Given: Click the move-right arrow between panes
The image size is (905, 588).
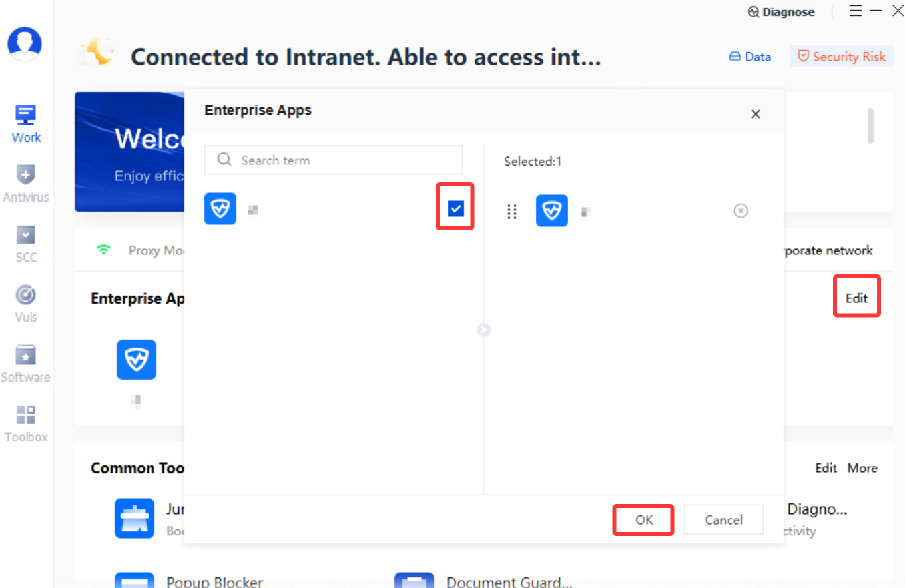Looking at the screenshot, I should click(x=484, y=329).
